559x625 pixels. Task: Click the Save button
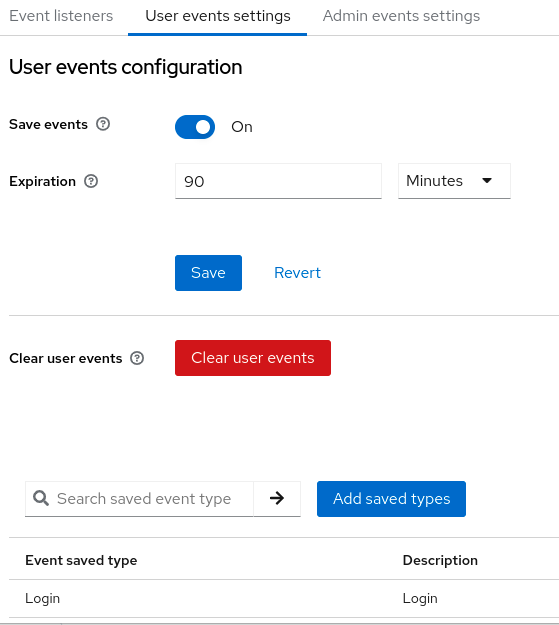[x=208, y=273]
